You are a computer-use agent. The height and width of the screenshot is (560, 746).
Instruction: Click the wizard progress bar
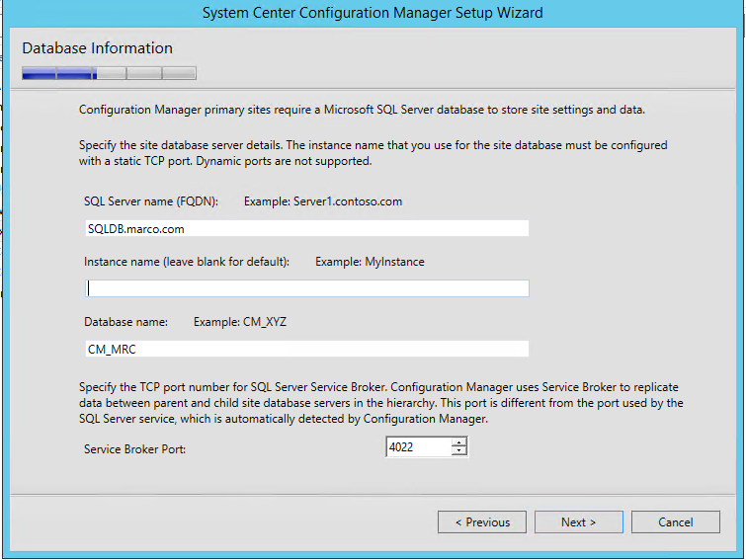tap(109, 73)
